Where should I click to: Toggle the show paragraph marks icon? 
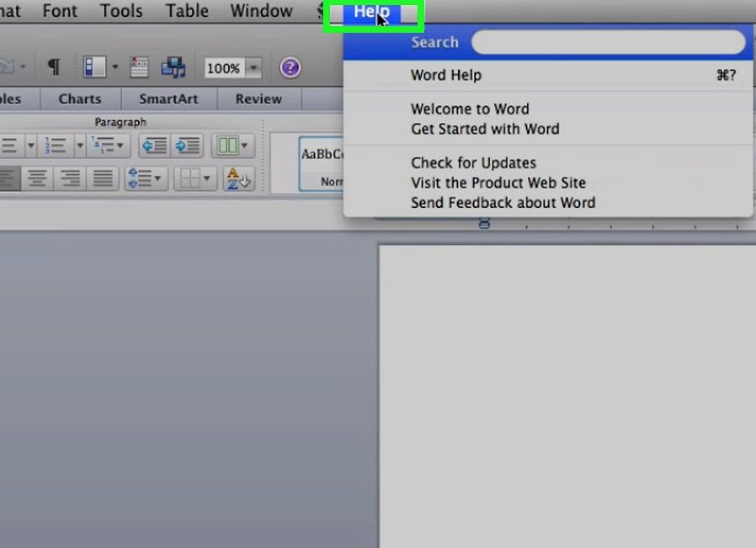pos(54,67)
